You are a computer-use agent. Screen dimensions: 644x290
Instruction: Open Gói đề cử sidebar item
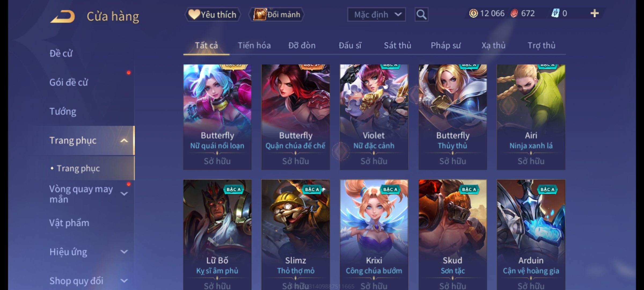click(69, 82)
